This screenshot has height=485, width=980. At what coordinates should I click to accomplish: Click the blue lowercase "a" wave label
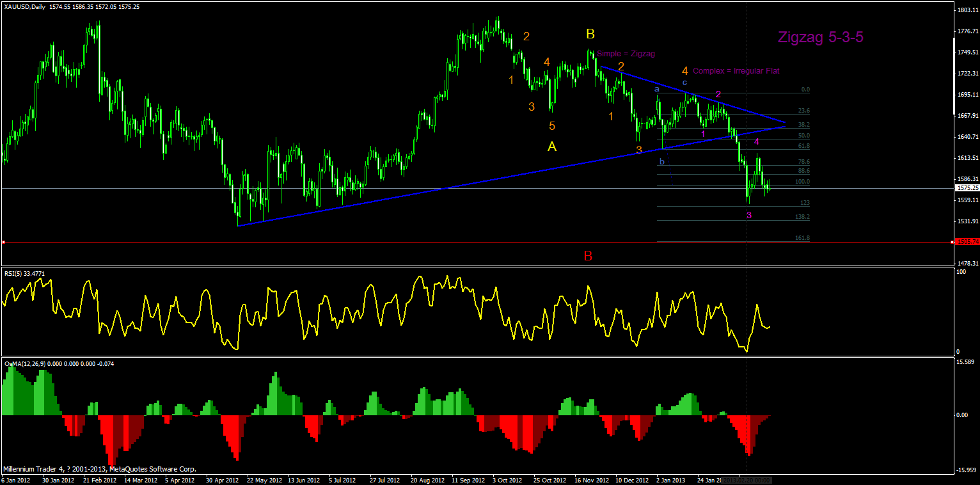[656, 90]
